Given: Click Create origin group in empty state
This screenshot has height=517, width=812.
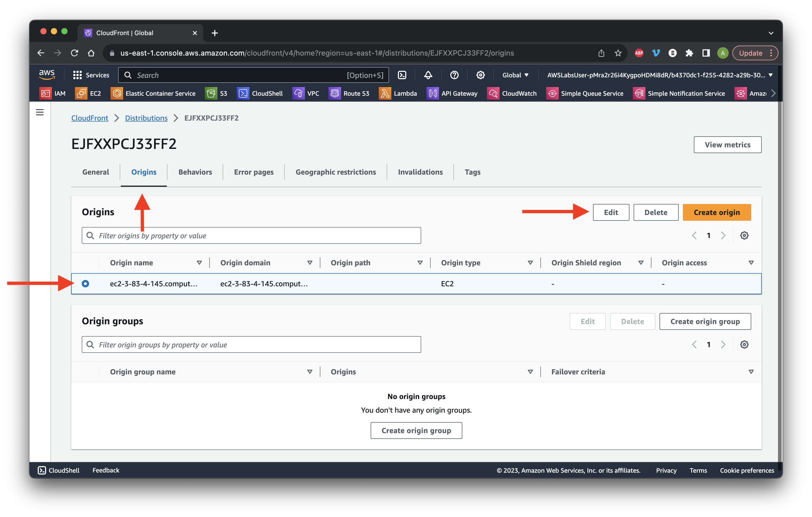Looking at the screenshot, I should (416, 430).
